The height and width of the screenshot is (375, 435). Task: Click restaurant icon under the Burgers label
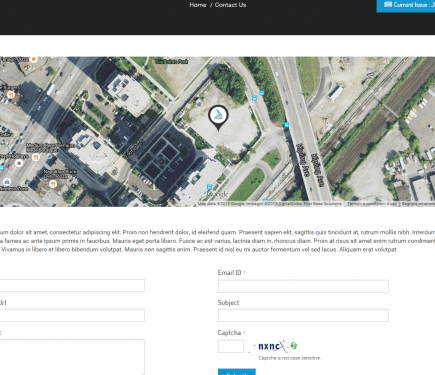[x=11, y=95]
